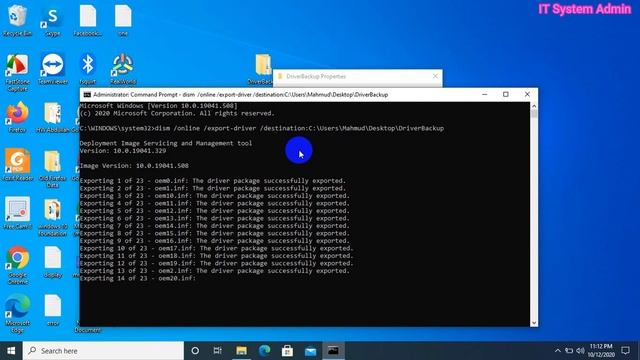Viewport: 640px width, 360px height.
Task: Select the error file on desktop
Action: point(53,310)
